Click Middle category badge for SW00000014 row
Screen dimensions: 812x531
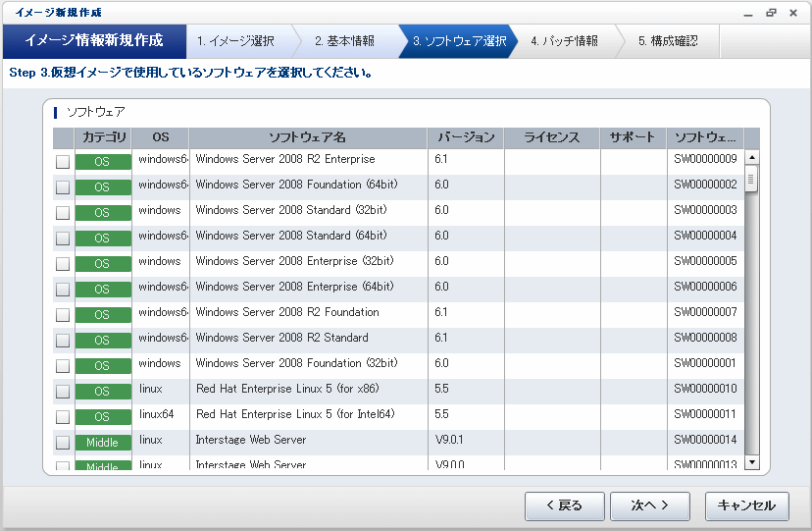[x=103, y=443]
